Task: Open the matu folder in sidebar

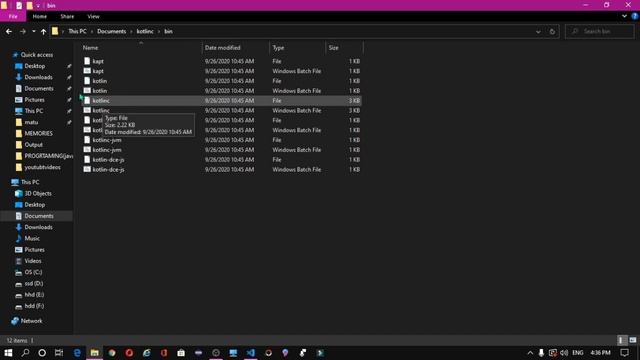Action: click(x=31, y=122)
